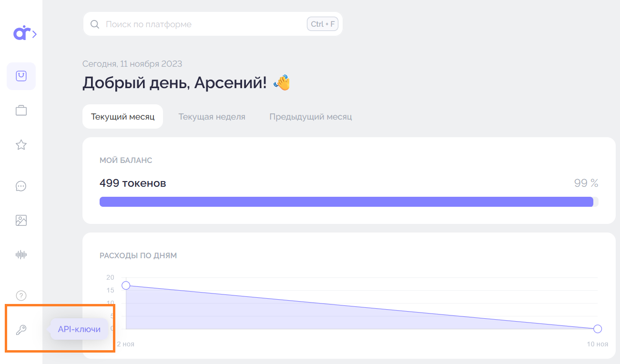Click the magnifier icon in search bar
620x364 pixels.
tap(95, 24)
